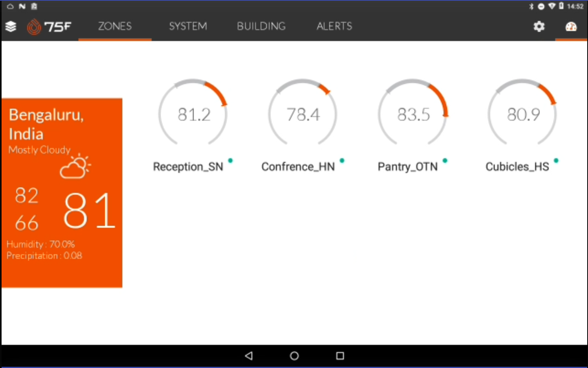This screenshot has width=588, height=368.
Task: Click Confrence_HN green status dot
Action: click(342, 160)
